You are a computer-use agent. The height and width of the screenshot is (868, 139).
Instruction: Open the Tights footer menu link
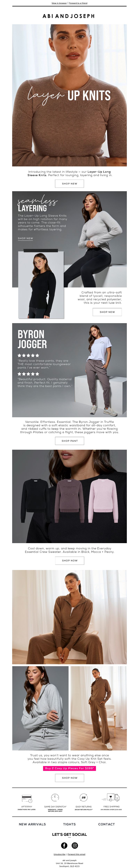pyautogui.click(x=69, y=824)
